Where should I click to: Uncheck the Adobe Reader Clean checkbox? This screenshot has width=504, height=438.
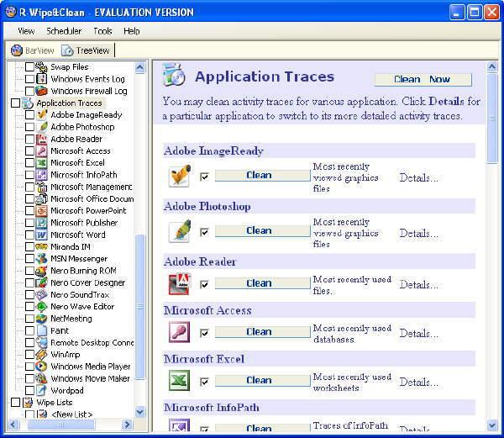(204, 284)
